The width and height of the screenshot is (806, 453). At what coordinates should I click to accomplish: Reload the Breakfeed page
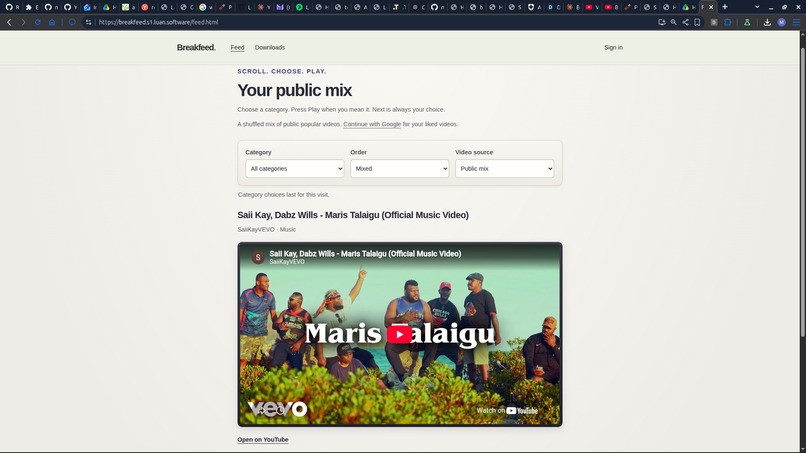pos(38,23)
